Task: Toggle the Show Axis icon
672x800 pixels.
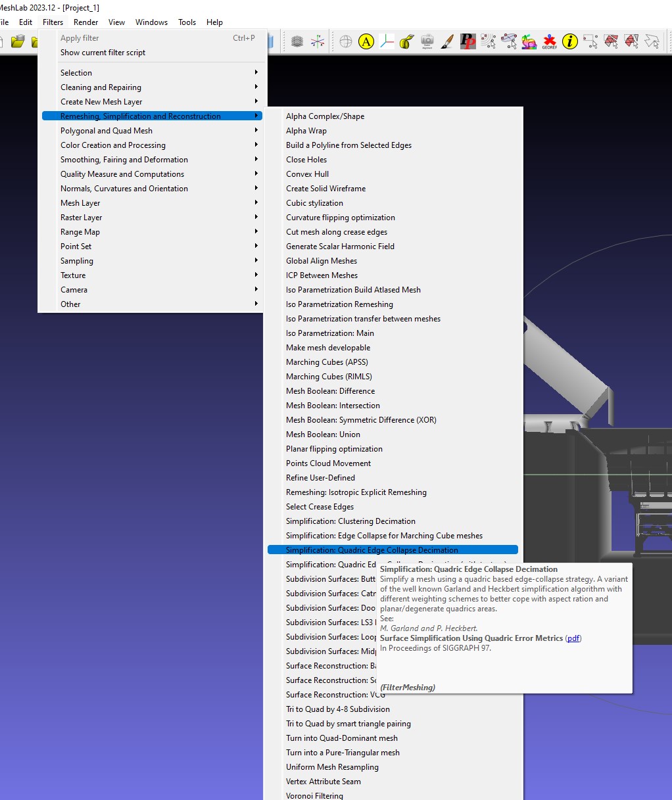Action: (318, 42)
